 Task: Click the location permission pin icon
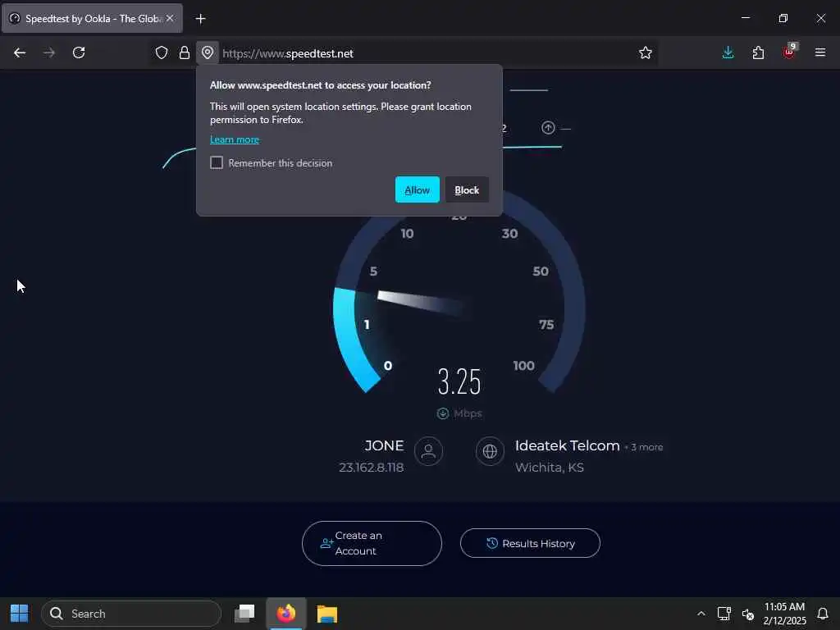pos(208,52)
